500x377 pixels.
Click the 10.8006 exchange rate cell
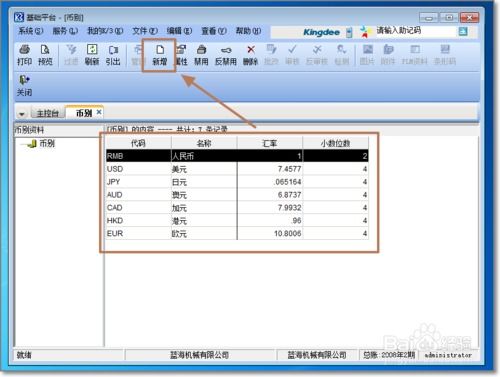point(270,233)
